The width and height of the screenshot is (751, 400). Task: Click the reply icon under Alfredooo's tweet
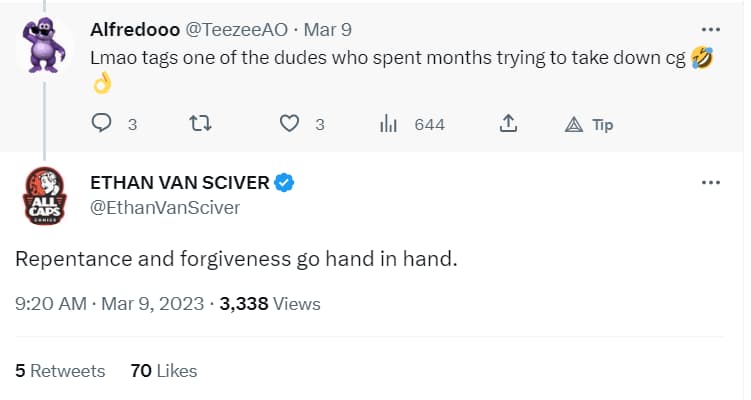pyautogui.click(x=102, y=123)
